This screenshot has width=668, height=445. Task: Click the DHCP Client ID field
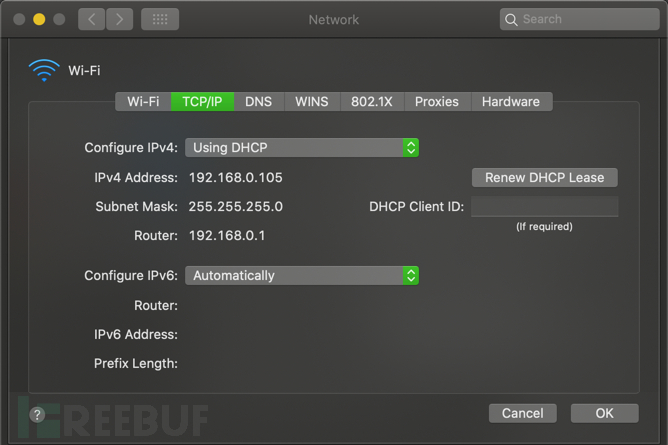coord(545,207)
